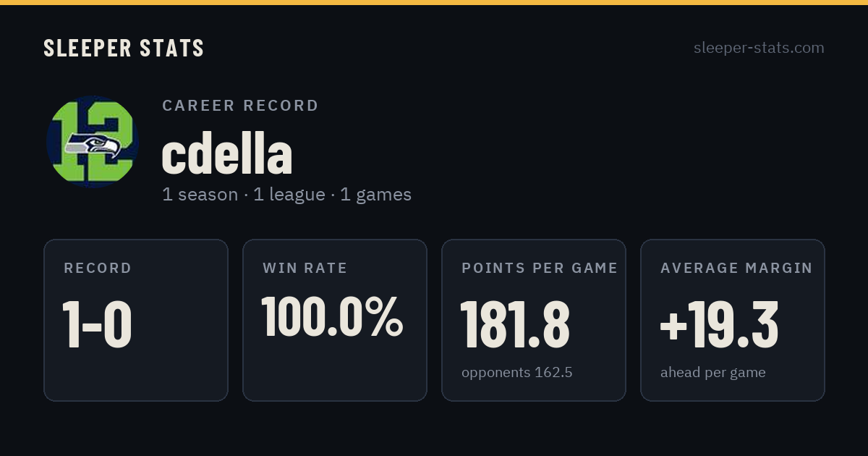
Task: Select the cdella username heading
Action: [227, 153]
